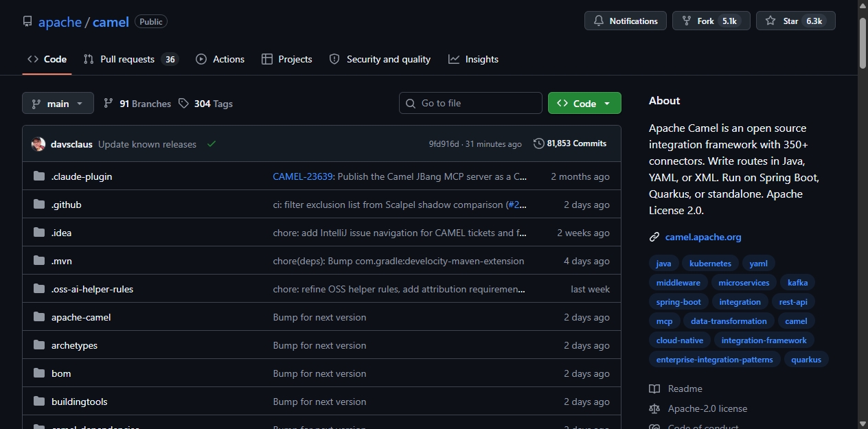Click the Go to file search field
The image size is (868, 429).
[x=470, y=103]
